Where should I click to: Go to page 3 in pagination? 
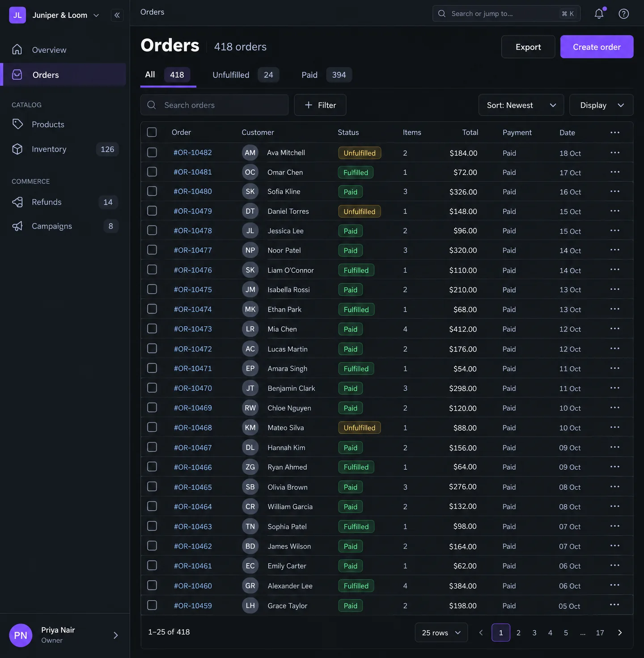tap(534, 633)
